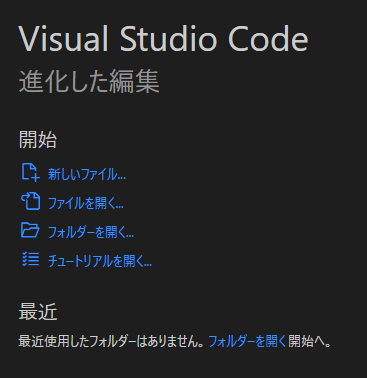Open the チュートリアルを開く... link

[100, 261]
